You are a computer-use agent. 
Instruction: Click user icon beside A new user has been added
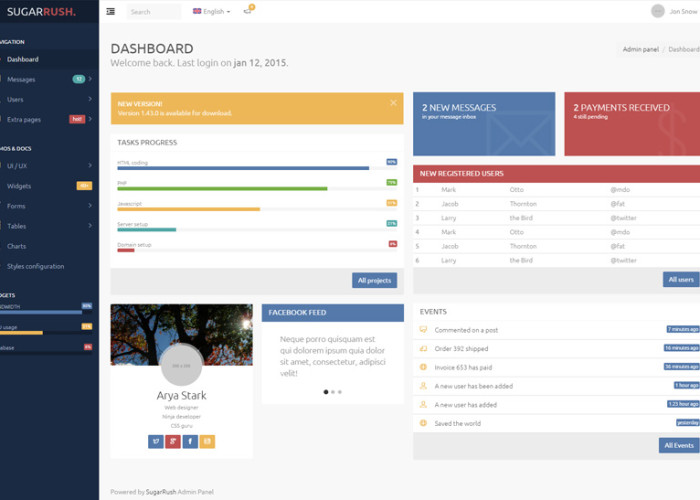423,386
